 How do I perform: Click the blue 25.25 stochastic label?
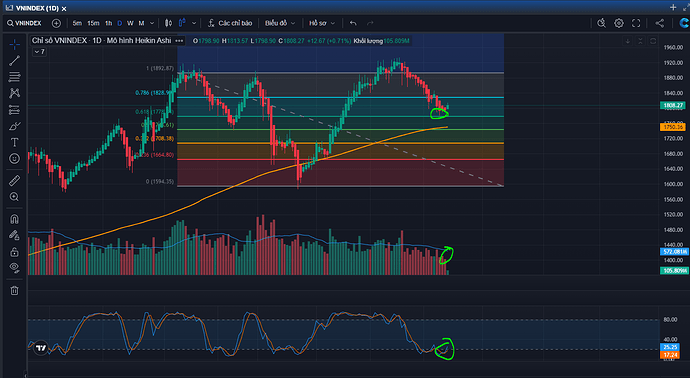(x=669, y=347)
